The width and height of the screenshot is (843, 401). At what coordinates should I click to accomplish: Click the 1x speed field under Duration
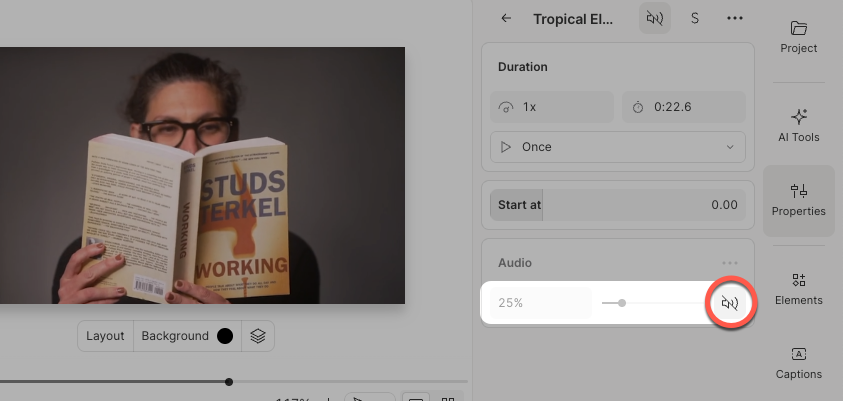pos(552,106)
